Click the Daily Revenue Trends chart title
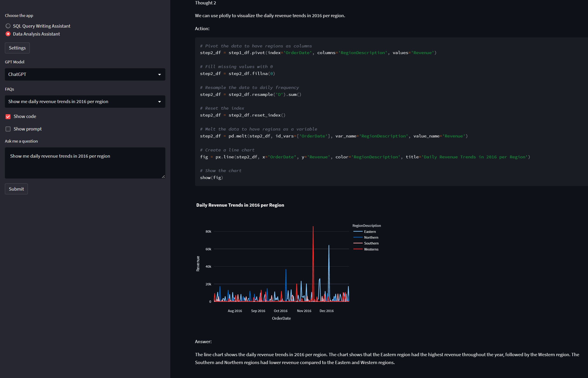 click(x=240, y=205)
